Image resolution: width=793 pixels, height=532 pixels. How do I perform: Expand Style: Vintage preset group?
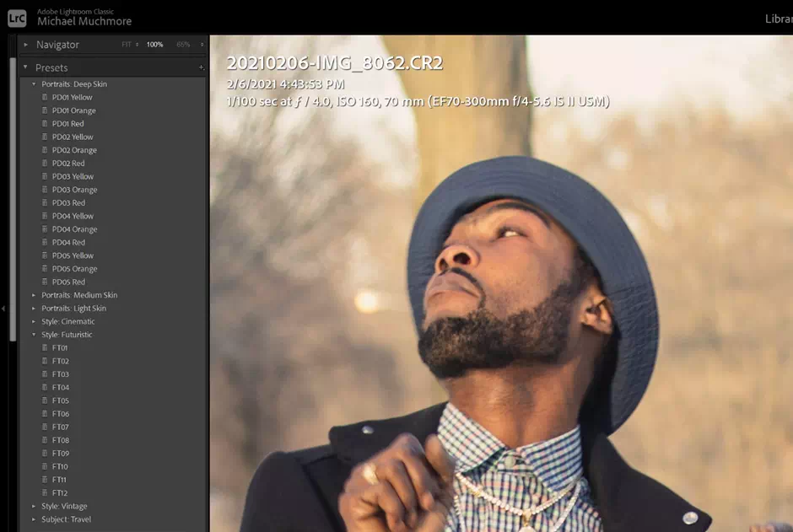point(34,506)
